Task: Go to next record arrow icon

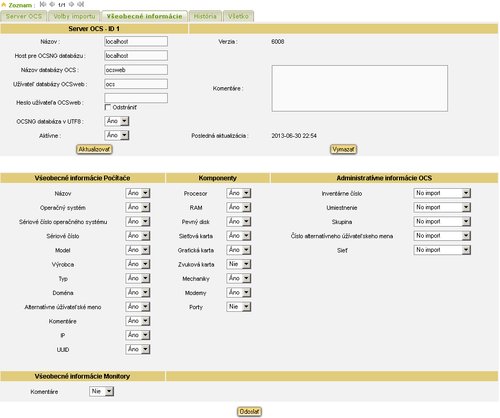Action: 71,5
